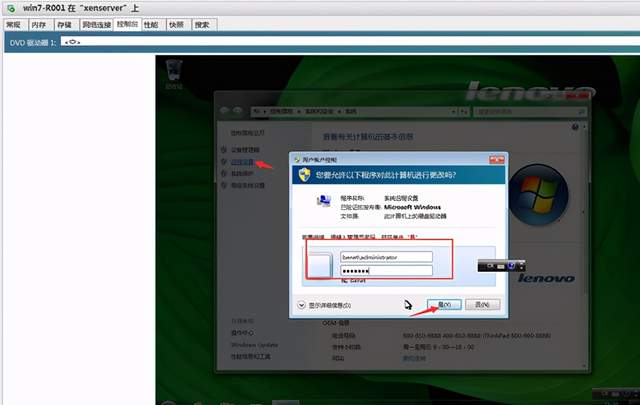Click the Windows logo orb in System window

[x=538, y=195]
